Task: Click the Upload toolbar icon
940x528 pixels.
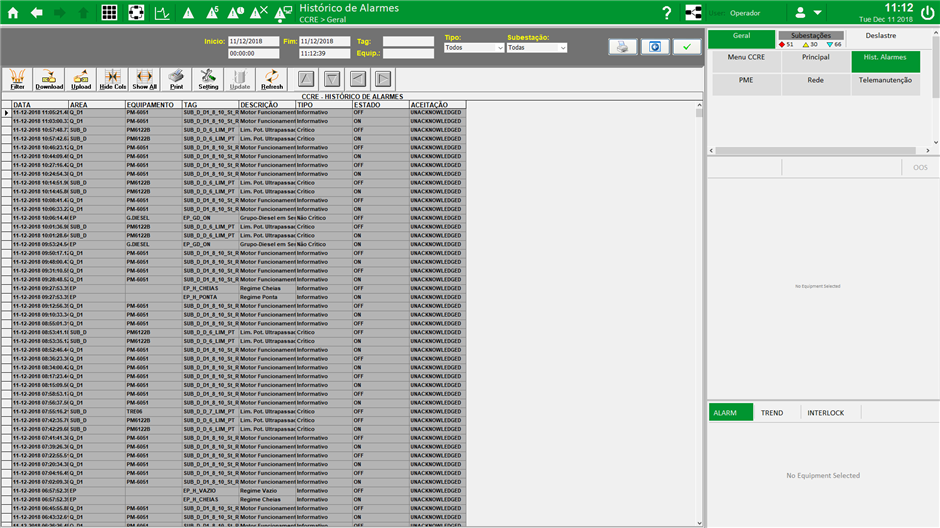Action: click(81, 79)
